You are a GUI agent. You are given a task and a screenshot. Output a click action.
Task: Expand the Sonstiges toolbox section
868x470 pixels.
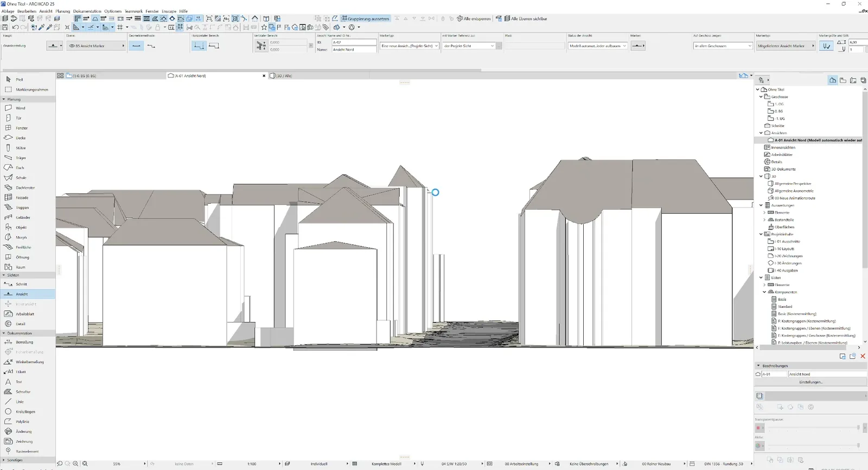[4, 460]
